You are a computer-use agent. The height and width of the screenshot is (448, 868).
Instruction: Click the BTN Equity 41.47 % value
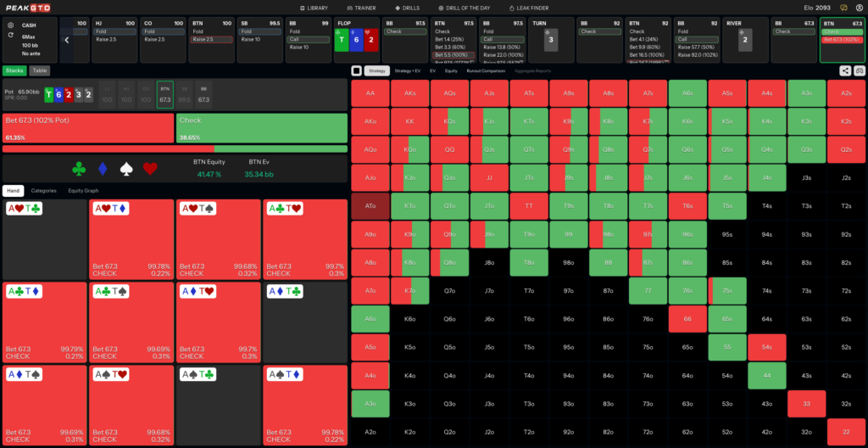coord(209,175)
